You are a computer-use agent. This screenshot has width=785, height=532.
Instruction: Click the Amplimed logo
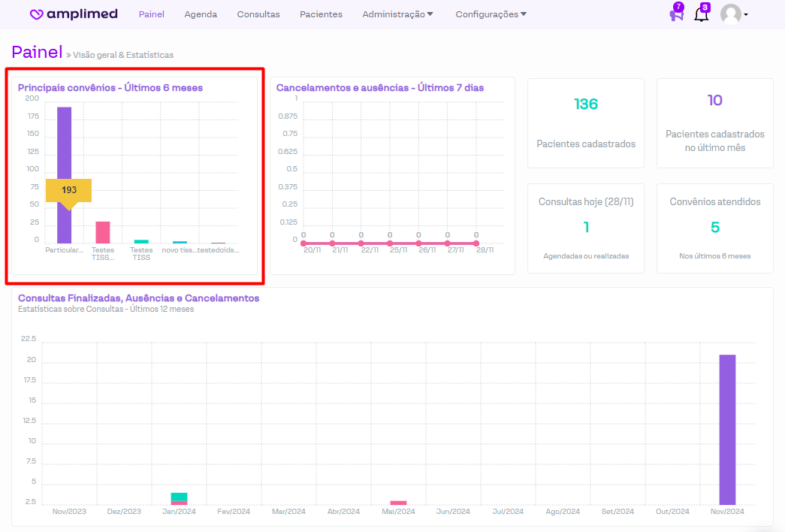[74, 14]
